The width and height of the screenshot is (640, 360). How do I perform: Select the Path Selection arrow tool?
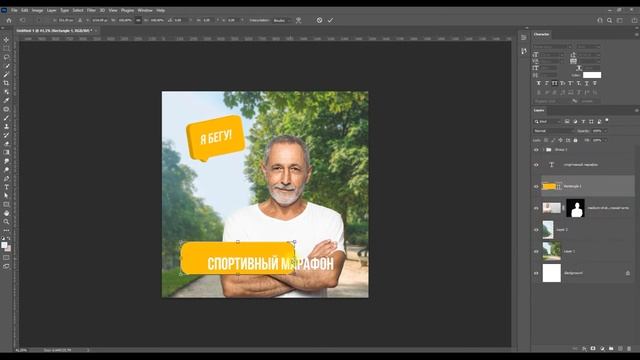pyautogui.click(x=6, y=196)
